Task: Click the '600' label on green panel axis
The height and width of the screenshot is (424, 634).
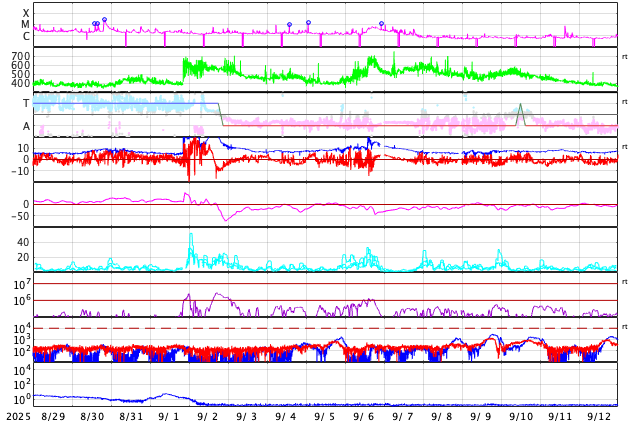Action: (x=21, y=65)
